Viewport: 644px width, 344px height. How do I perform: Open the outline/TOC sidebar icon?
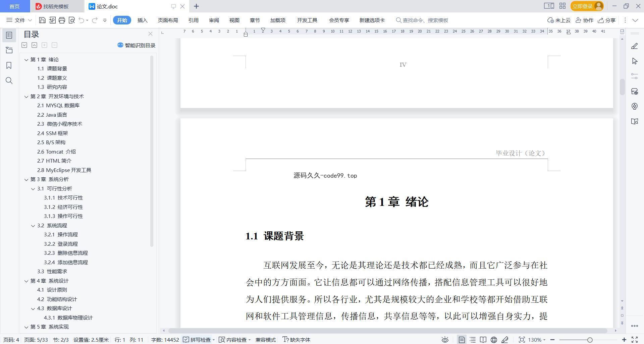(9, 35)
